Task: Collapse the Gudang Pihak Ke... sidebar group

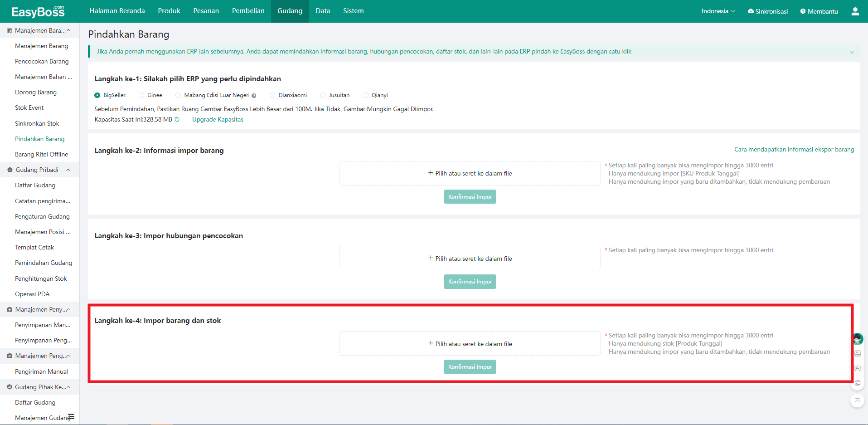Action: pyautogui.click(x=68, y=387)
